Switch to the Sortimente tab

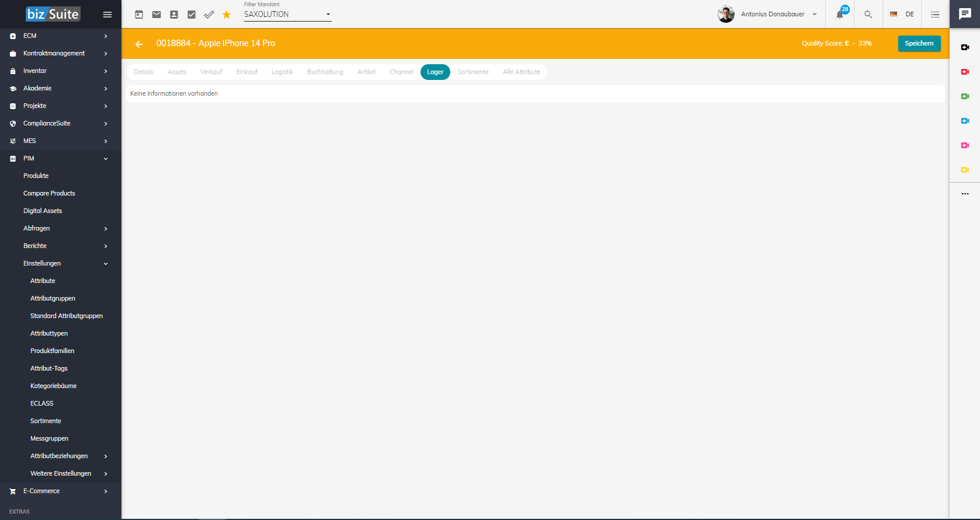[x=473, y=72]
